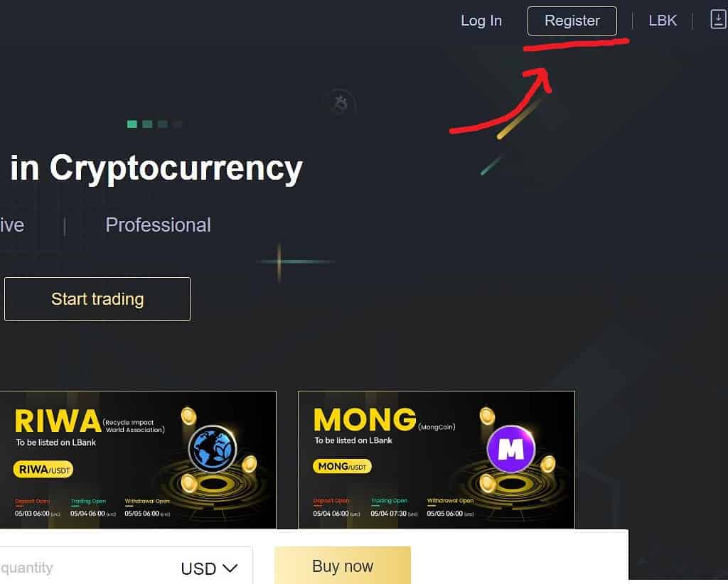Click the RIWA globe coin icon
Image resolution: width=728 pixels, height=584 pixels.
[x=213, y=449]
